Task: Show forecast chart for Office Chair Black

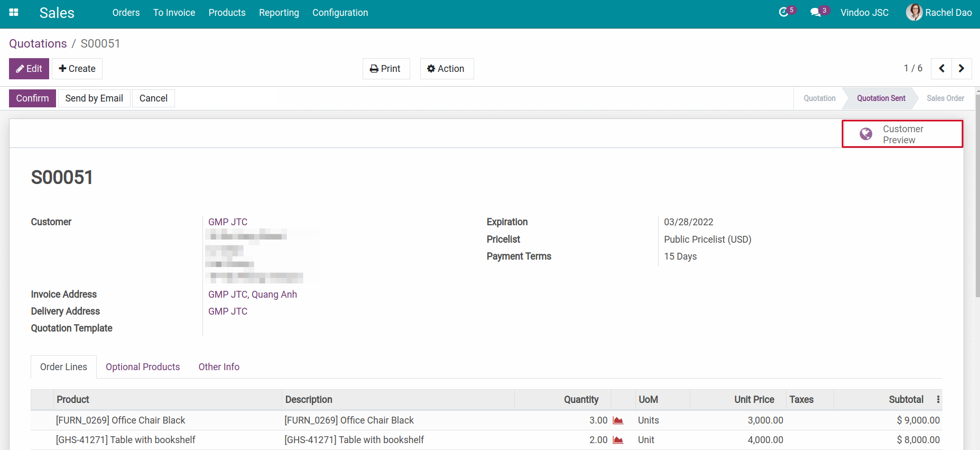Action: click(618, 420)
